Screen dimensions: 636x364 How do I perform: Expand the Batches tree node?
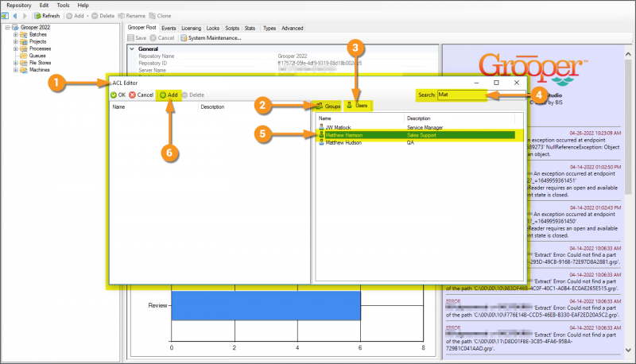pos(15,35)
